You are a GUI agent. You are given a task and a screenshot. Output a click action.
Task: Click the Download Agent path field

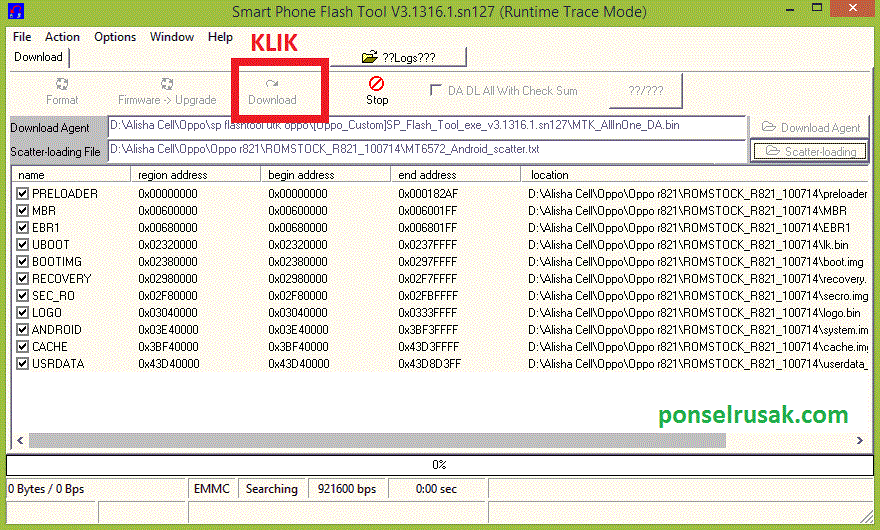pos(427,126)
